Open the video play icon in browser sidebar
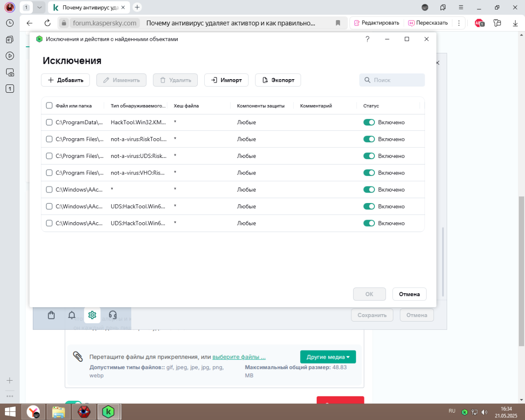This screenshot has height=420, width=525. (10, 56)
